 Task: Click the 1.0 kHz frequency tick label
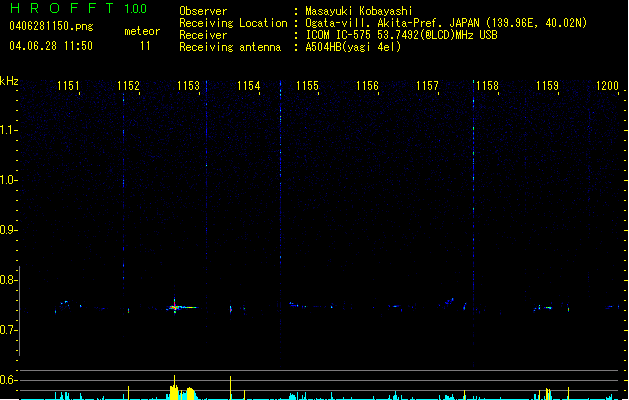point(8,180)
